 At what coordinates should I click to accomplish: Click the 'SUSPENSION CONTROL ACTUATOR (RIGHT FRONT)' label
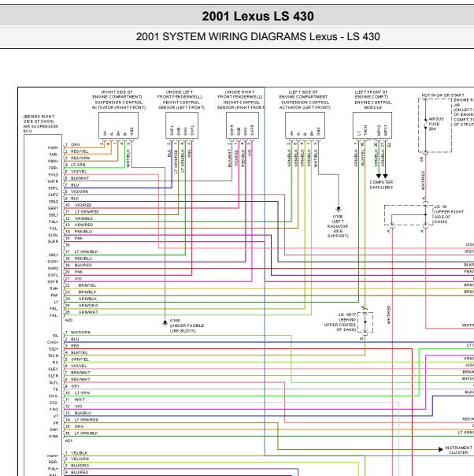[x=119, y=105]
